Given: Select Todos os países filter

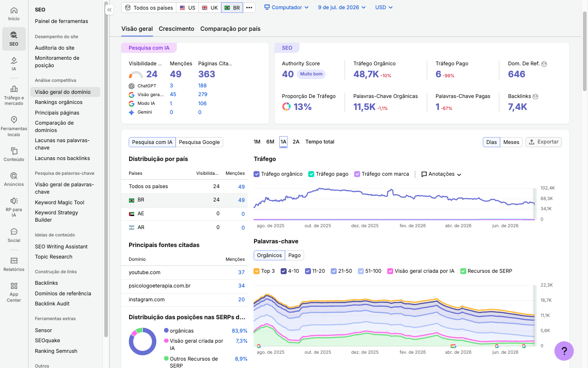Looking at the screenshot, I should coord(149,8).
